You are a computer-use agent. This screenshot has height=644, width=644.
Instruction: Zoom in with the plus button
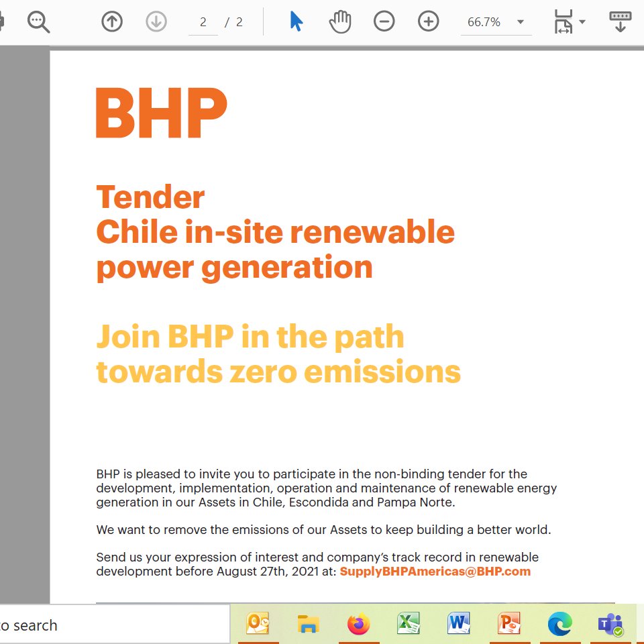[x=429, y=21]
